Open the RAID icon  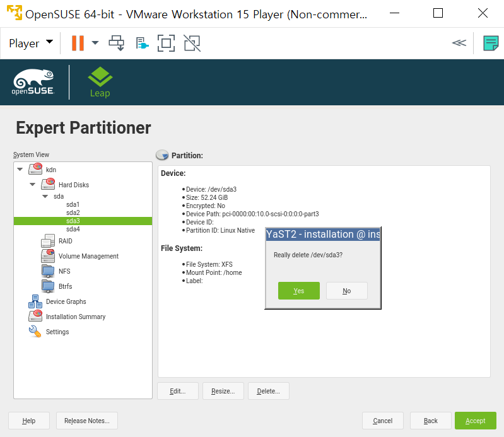[48, 241]
